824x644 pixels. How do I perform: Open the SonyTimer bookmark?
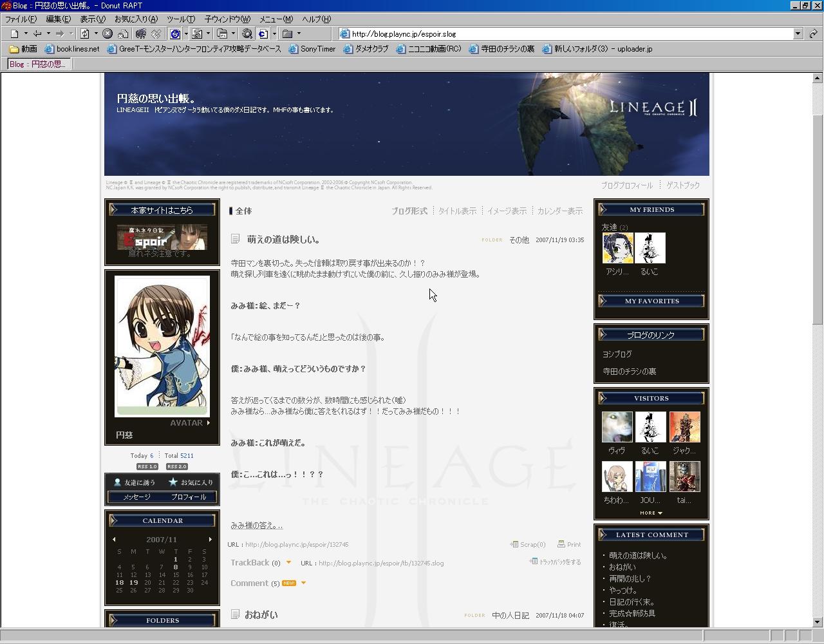pos(312,49)
